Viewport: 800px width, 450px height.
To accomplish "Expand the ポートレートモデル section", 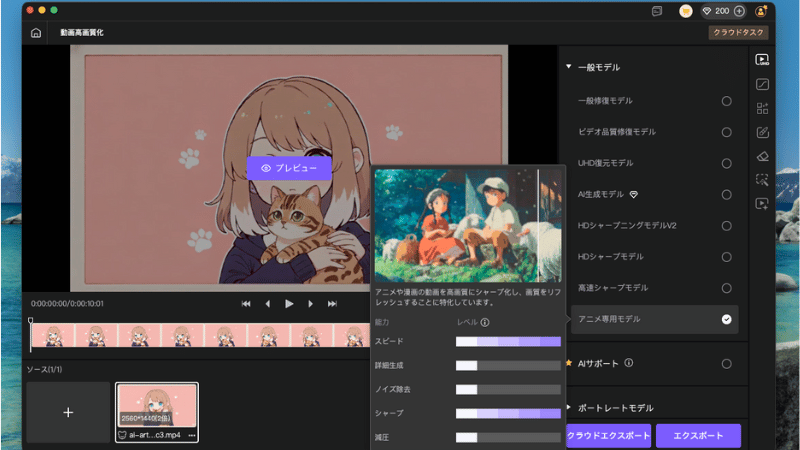I will 569,408.
